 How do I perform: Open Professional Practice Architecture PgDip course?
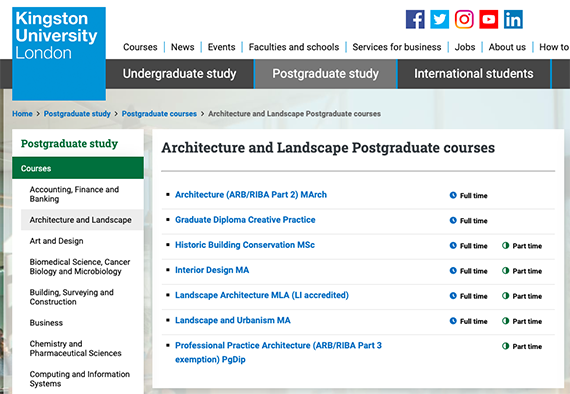(278, 352)
